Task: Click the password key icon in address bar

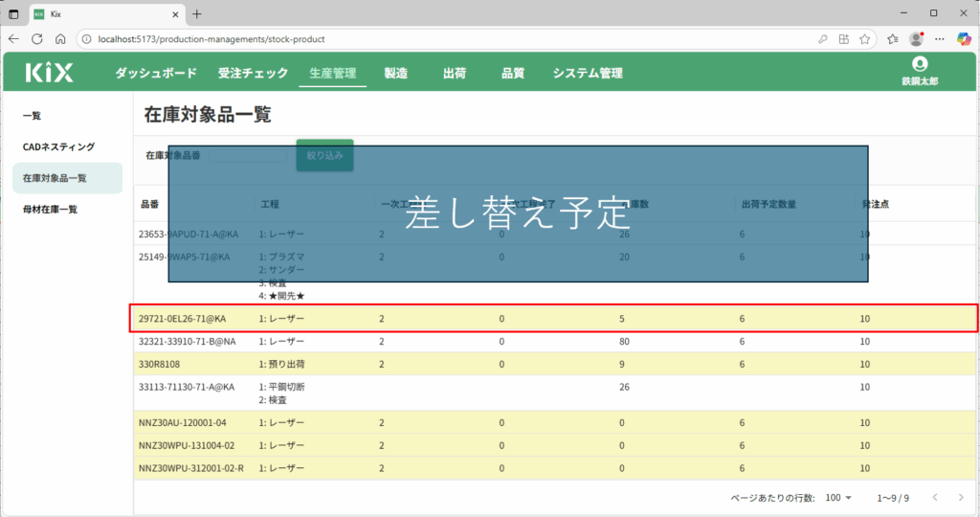Action: (822, 38)
